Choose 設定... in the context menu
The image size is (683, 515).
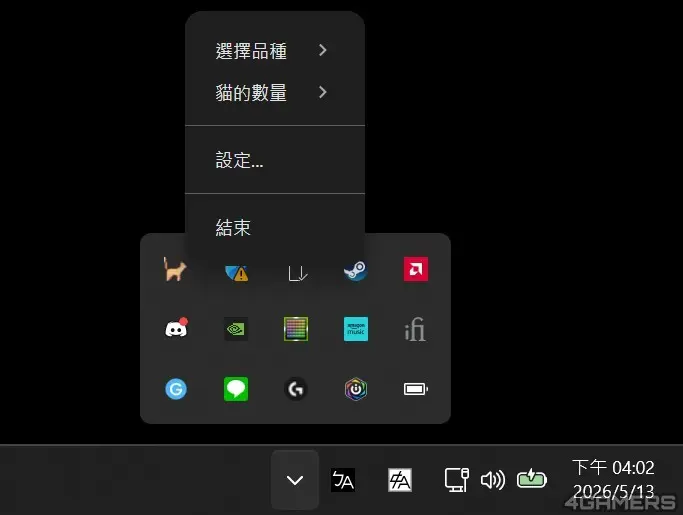(275, 160)
